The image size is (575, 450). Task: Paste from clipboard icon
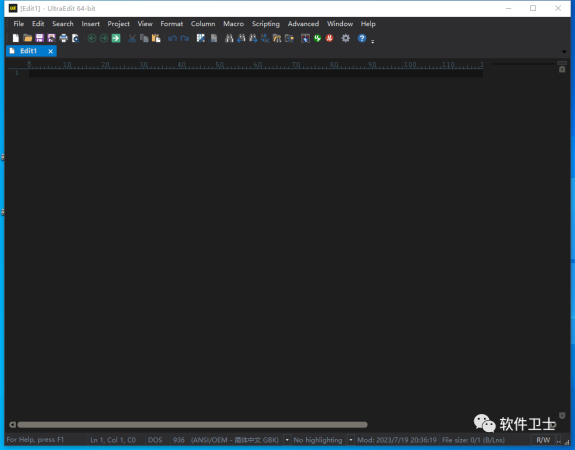[156, 38]
